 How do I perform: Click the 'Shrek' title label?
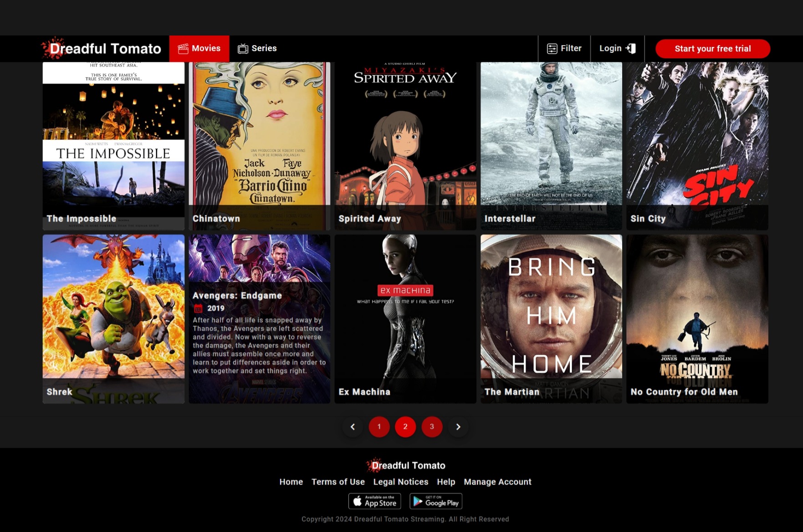point(59,392)
